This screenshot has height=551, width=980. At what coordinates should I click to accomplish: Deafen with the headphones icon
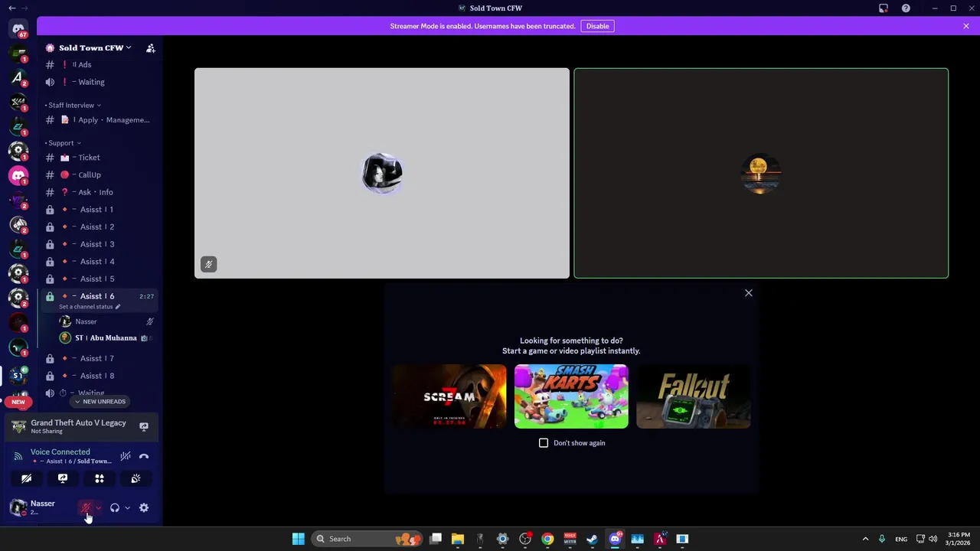tap(115, 507)
